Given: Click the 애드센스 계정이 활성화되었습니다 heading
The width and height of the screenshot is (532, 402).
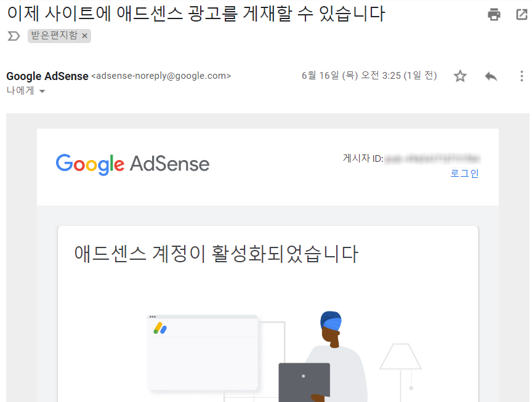Looking at the screenshot, I should [216, 254].
